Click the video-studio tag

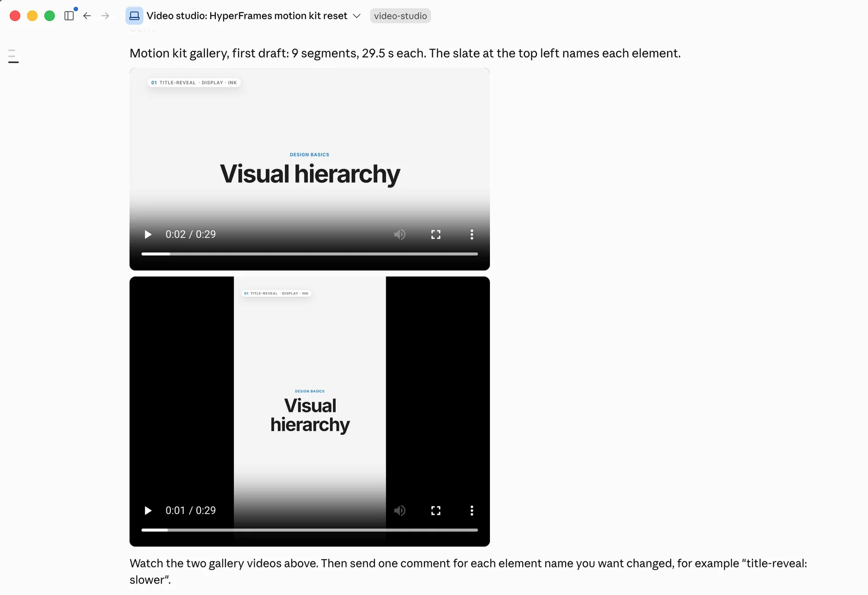point(400,16)
